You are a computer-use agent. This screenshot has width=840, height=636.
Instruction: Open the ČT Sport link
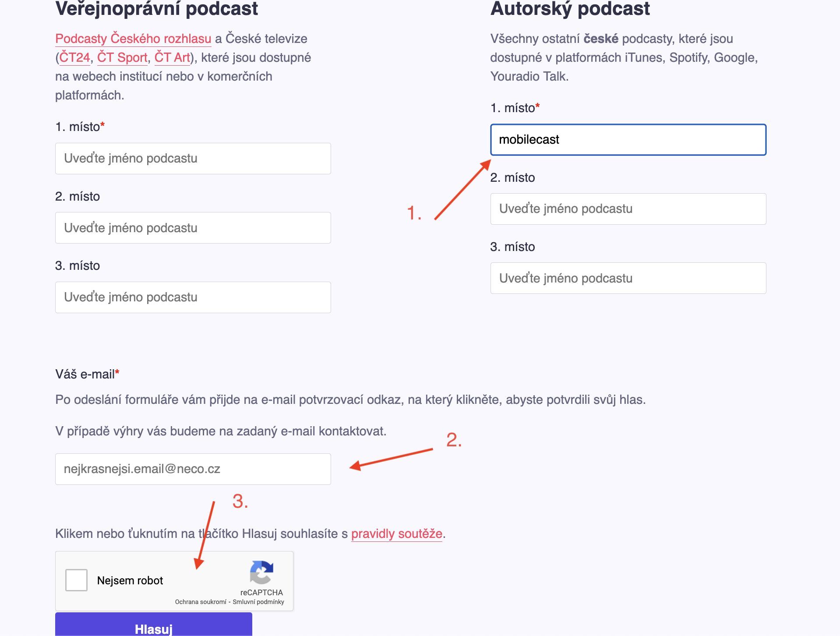click(x=123, y=57)
